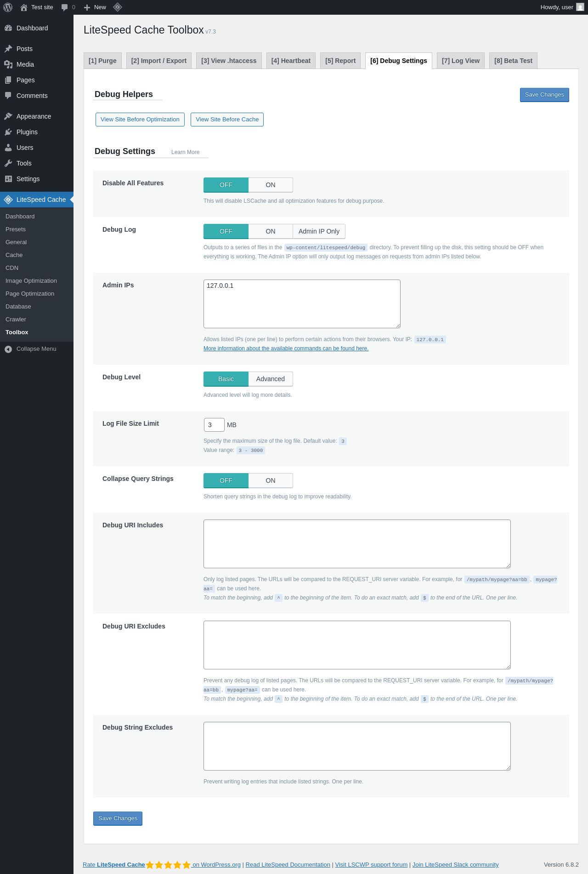The height and width of the screenshot is (874, 588).
Task: Open Read LiteSpeed Documentation link
Action: click(288, 865)
